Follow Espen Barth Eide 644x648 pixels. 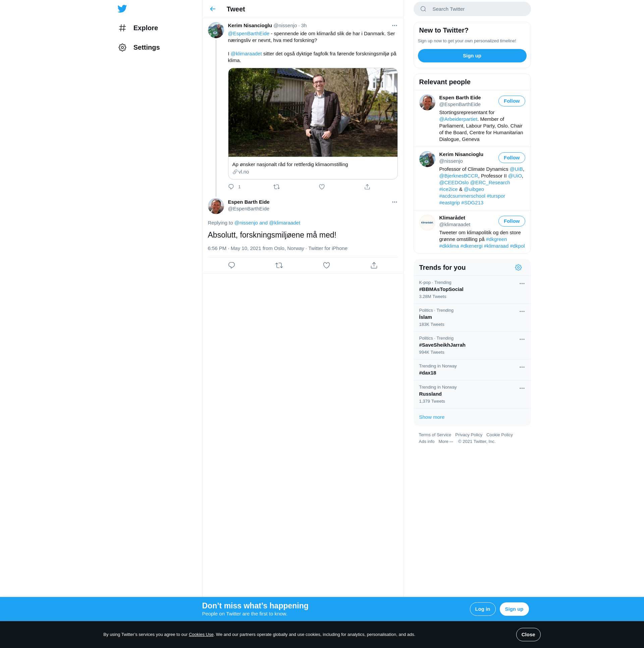click(x=512, y=101)
